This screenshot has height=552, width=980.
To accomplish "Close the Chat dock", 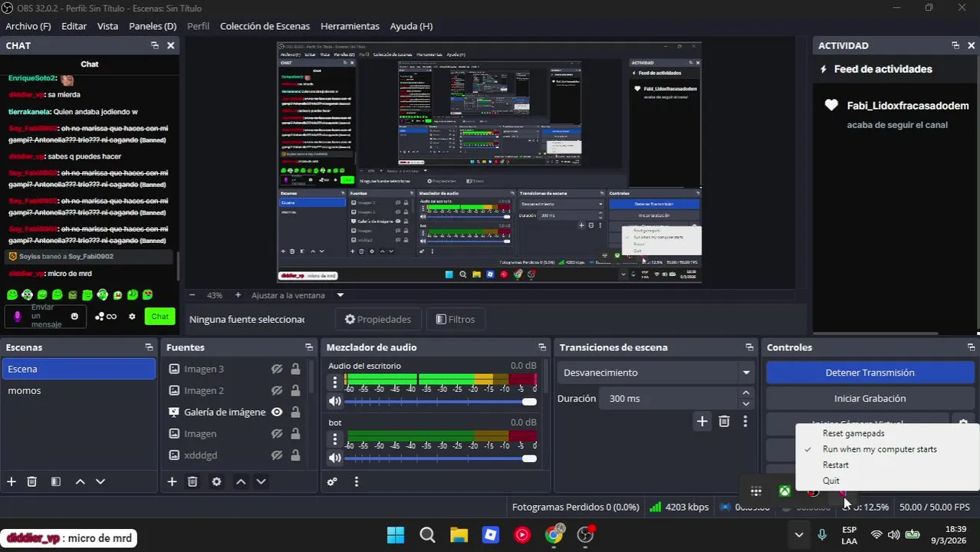I will pyautogui.click(x=170, y=45).
